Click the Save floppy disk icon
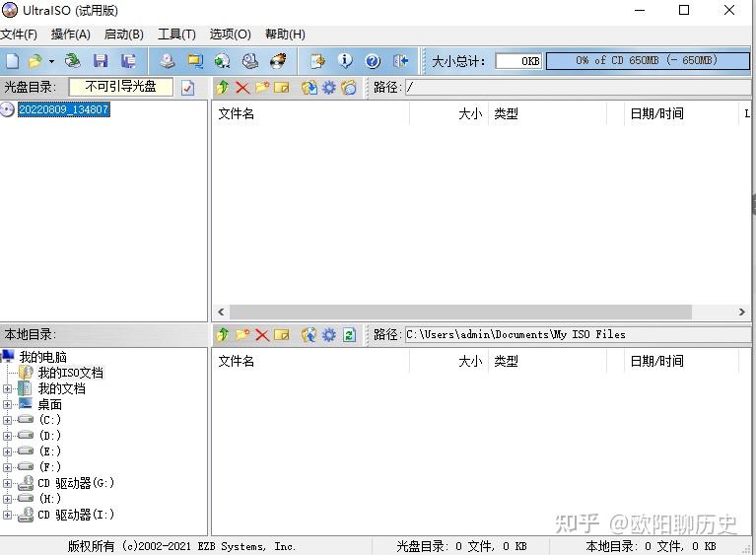 101,61
